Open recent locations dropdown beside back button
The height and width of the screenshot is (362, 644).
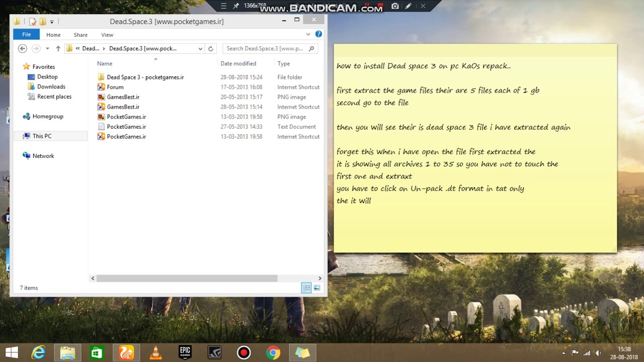coord(47,48)
